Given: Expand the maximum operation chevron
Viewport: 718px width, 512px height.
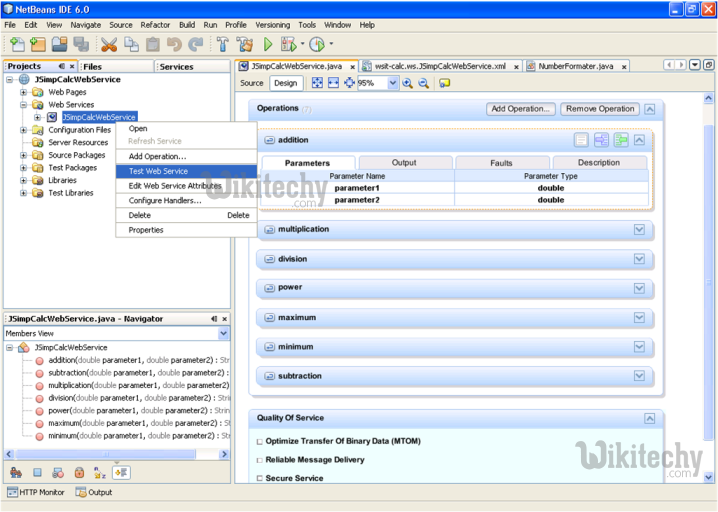Looking at the screenshot, I should click(639, 318).
